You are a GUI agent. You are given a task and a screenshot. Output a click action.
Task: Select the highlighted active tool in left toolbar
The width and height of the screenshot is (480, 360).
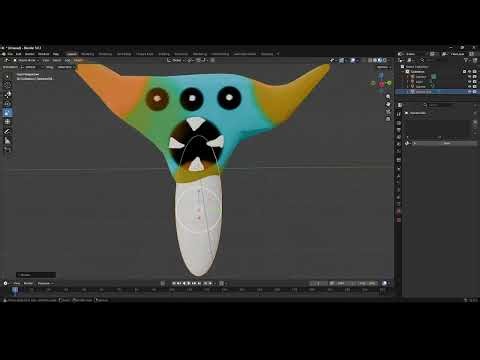point(7,113)
